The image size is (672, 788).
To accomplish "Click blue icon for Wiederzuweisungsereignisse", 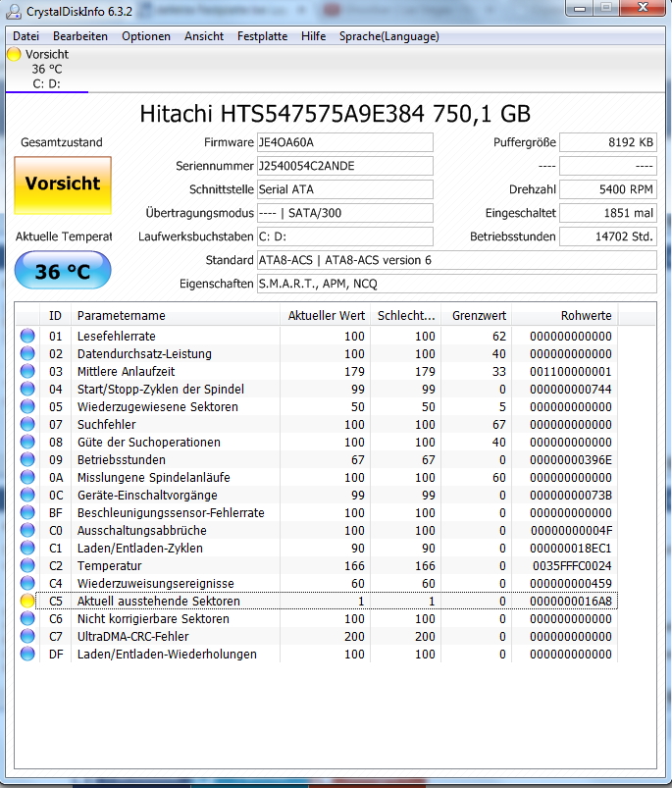I will pyautogui.click(x=27, y=583).
